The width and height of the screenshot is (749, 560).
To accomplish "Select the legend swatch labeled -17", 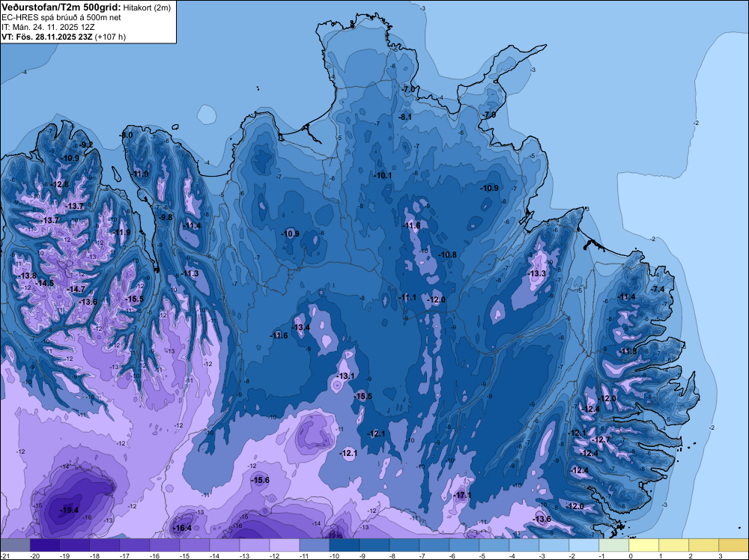I will [x=135, y=545].
